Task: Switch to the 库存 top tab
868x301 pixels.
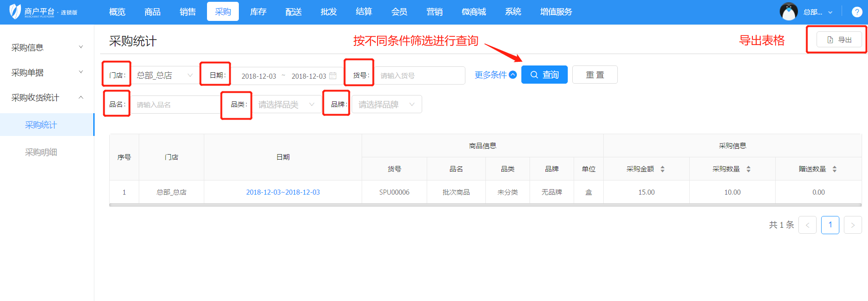Action: [x=258, y=12]
